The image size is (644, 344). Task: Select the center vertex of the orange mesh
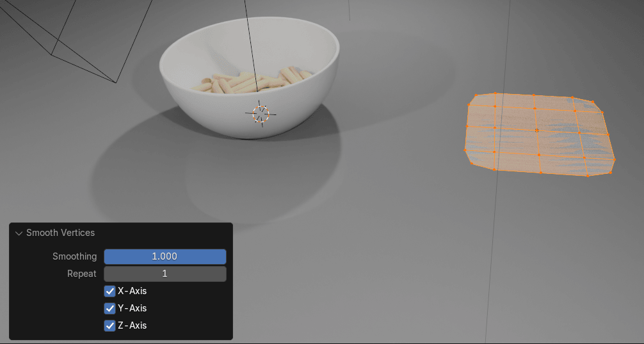pos(537,130)
